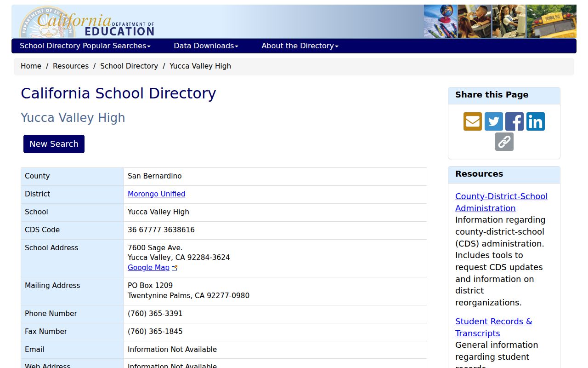Click Twentynine Palms, CA 92277-0980 text
Viewport: 588px width, 368px height.
pos(188,295)
